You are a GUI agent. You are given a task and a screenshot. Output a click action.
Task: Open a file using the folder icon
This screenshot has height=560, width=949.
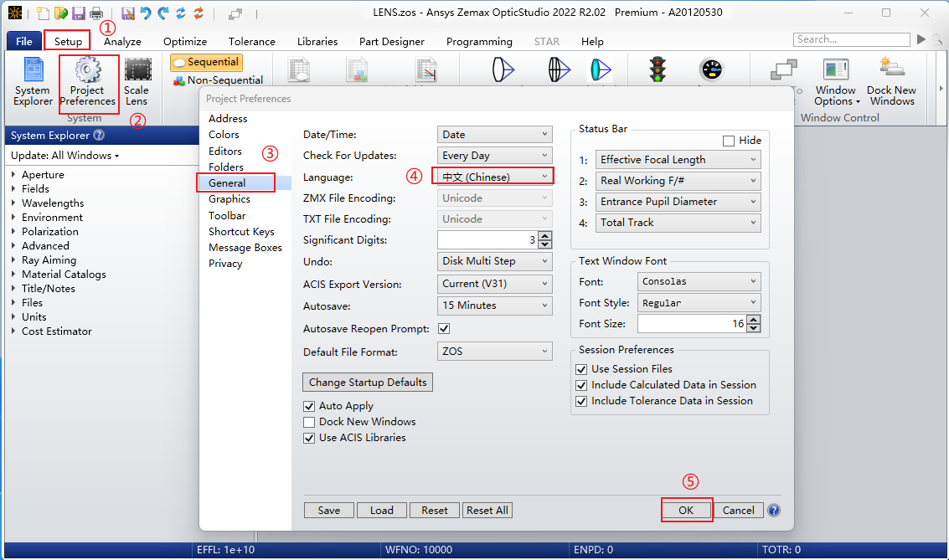[60, 13]
